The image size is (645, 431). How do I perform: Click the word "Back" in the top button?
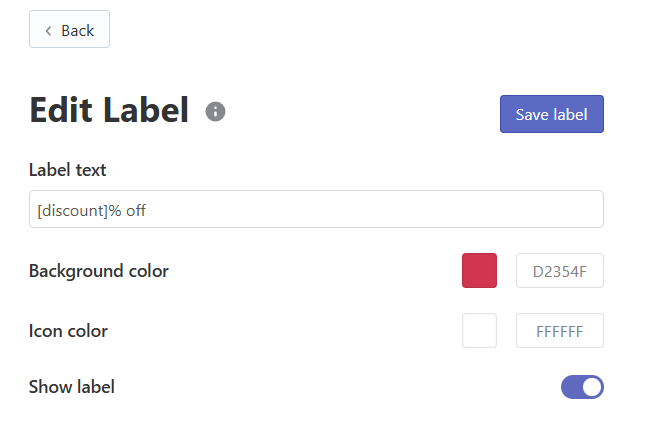coord(78,31)
